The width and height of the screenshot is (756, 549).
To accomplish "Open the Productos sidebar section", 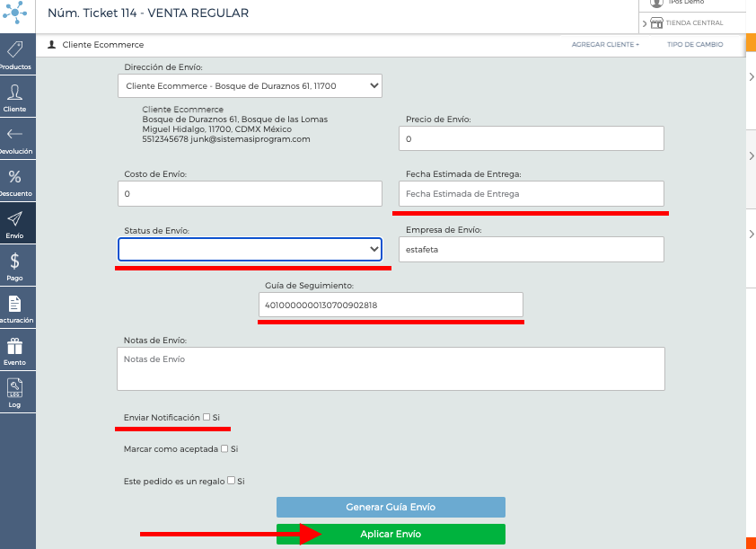I will click(x=17, y=55).
